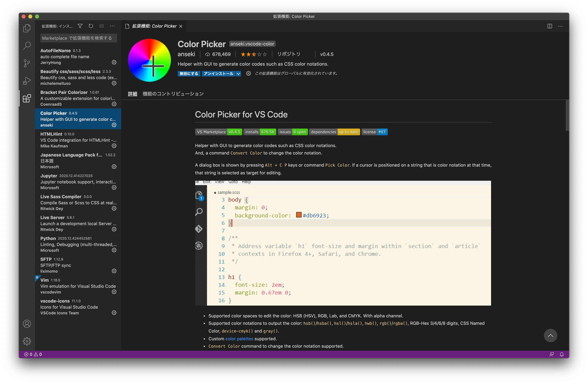Disable extension with 無効にする button
The height and width of the screenshot is (383, 588).
point(189,74)
